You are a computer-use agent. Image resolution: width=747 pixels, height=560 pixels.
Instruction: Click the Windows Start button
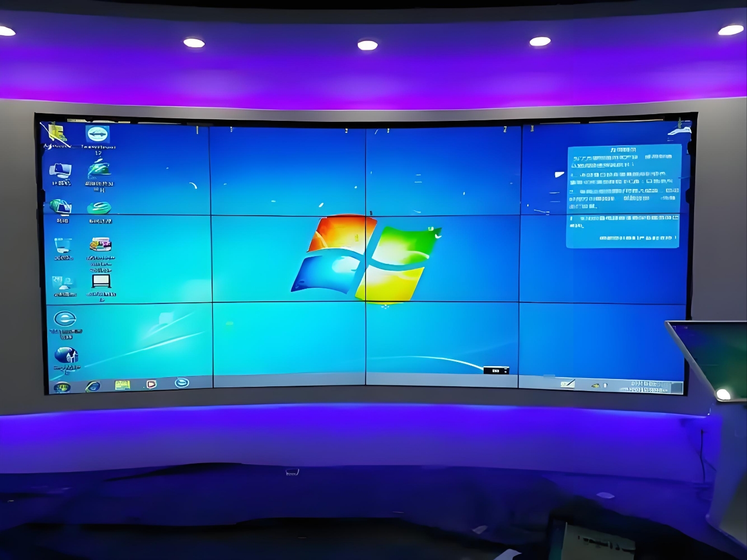coord(62,387)
